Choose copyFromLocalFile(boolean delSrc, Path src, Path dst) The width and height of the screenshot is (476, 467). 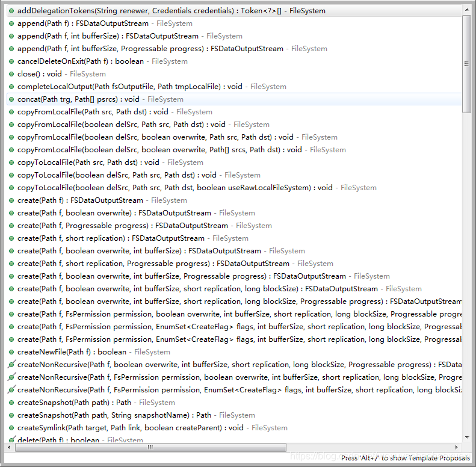tap(233, 125)
